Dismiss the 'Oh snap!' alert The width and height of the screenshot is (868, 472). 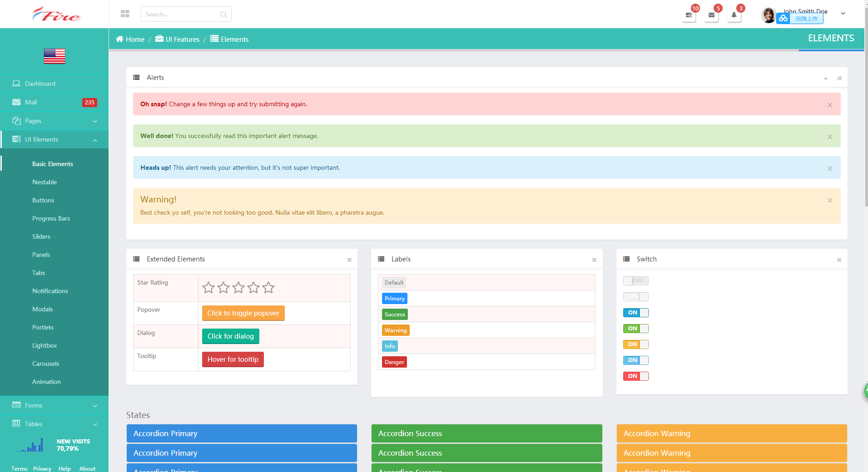point(830,105)
